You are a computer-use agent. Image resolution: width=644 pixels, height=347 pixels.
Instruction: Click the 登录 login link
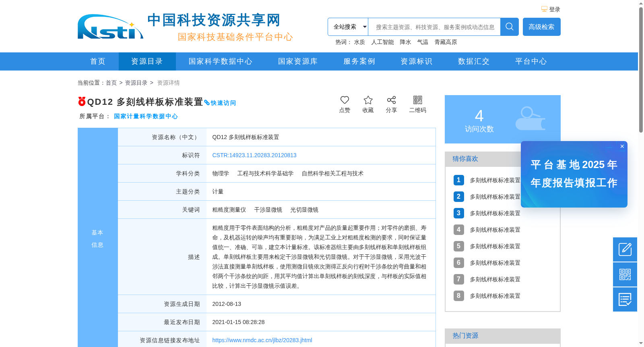tap(555, 9)
